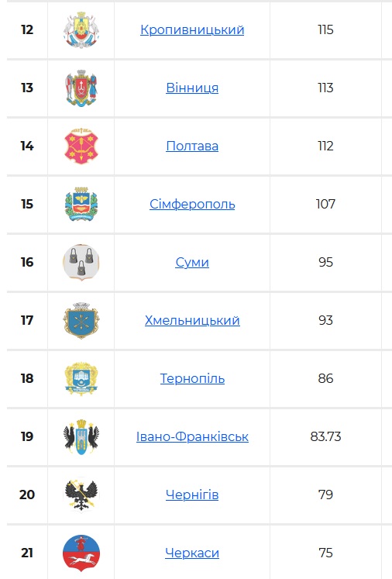
Task: Open the Кропивницький city link
Action: pos(192,30)
